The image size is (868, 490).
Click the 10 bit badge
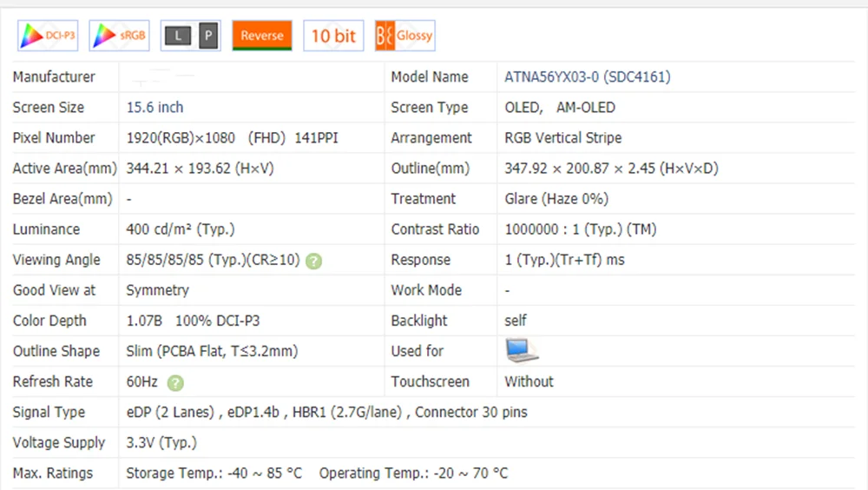(333, 36)
